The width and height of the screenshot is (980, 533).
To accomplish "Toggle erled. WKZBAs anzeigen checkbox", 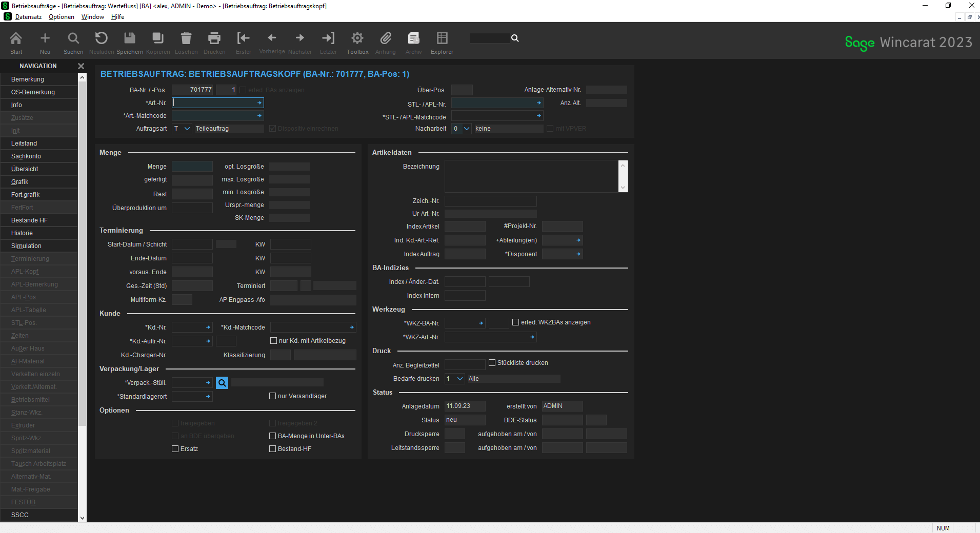I will click(516, 322).
